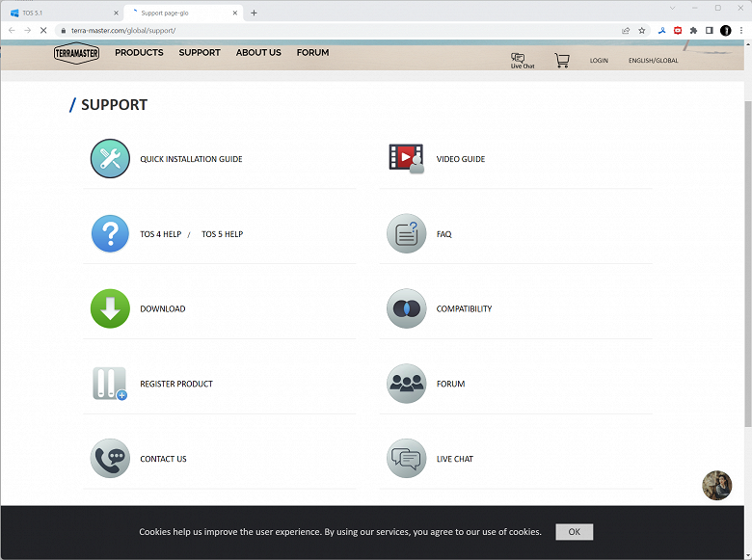The width and height of the screenshot is (752, 560).
Task: Click the Video Guide film icon
Action: (406, 158)
